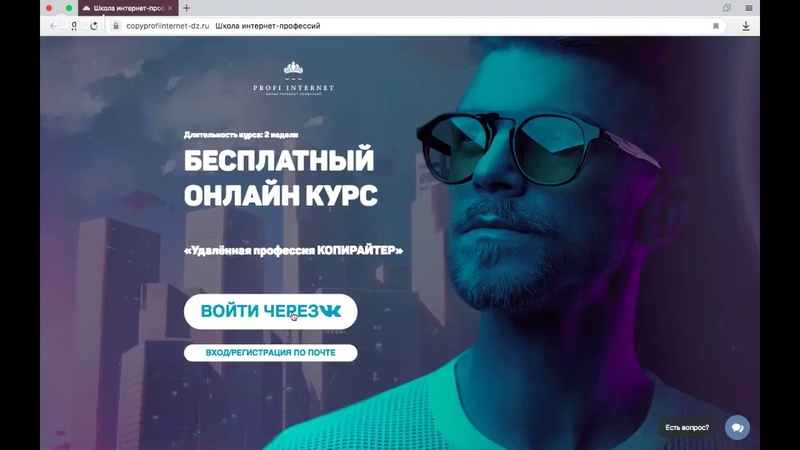Viewport: 800px width, 450px height.
Task: Click the tab overview windows icon
Action: [x=727, y=8]
